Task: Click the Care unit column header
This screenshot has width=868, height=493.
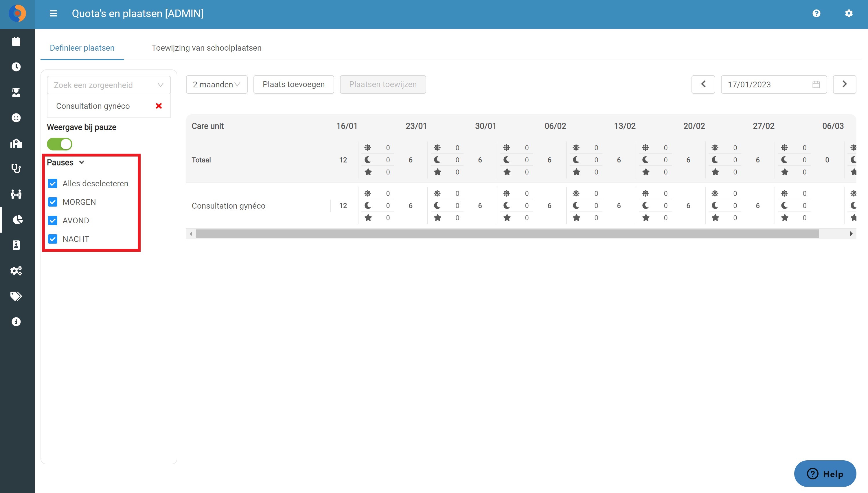Action: 207,126
